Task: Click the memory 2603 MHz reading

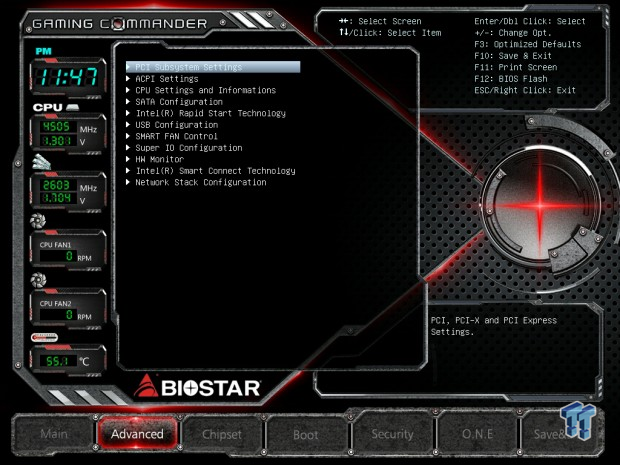Action: coord(57,185)
